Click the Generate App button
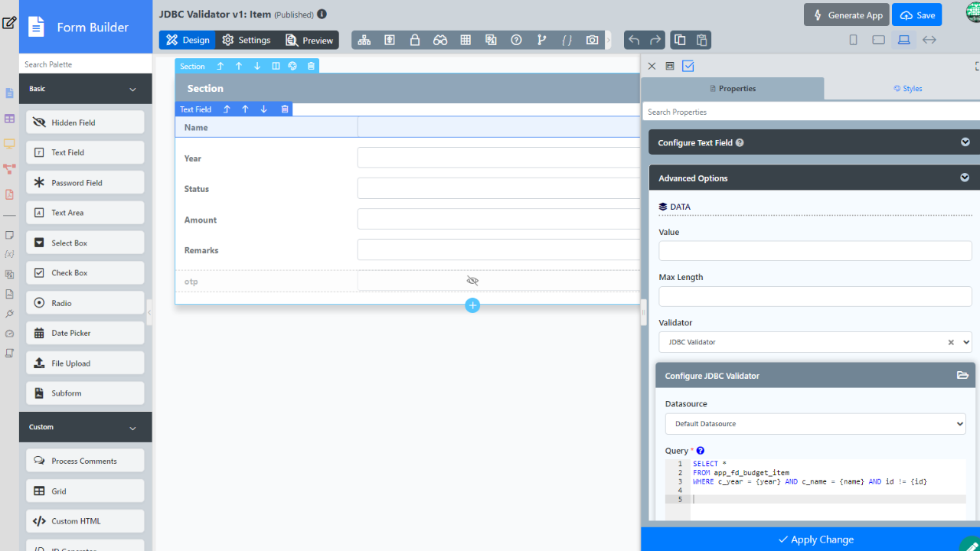 [x=846, y=15]
